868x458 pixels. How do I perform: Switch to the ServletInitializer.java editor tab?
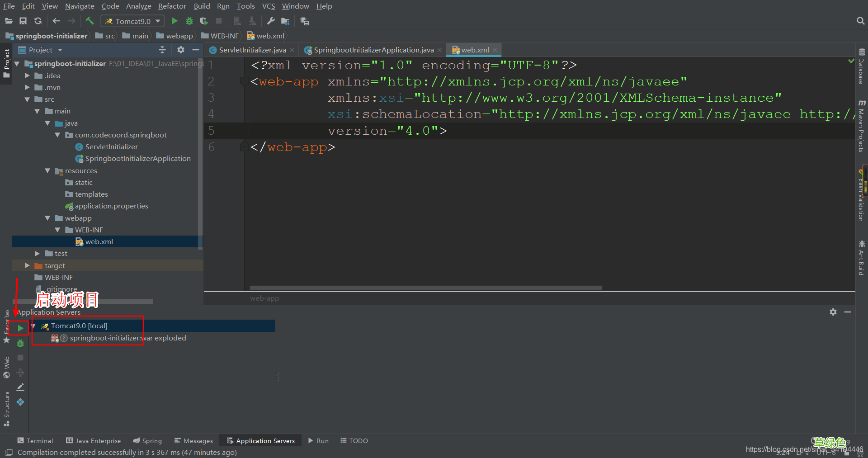[x=252, y=50]
